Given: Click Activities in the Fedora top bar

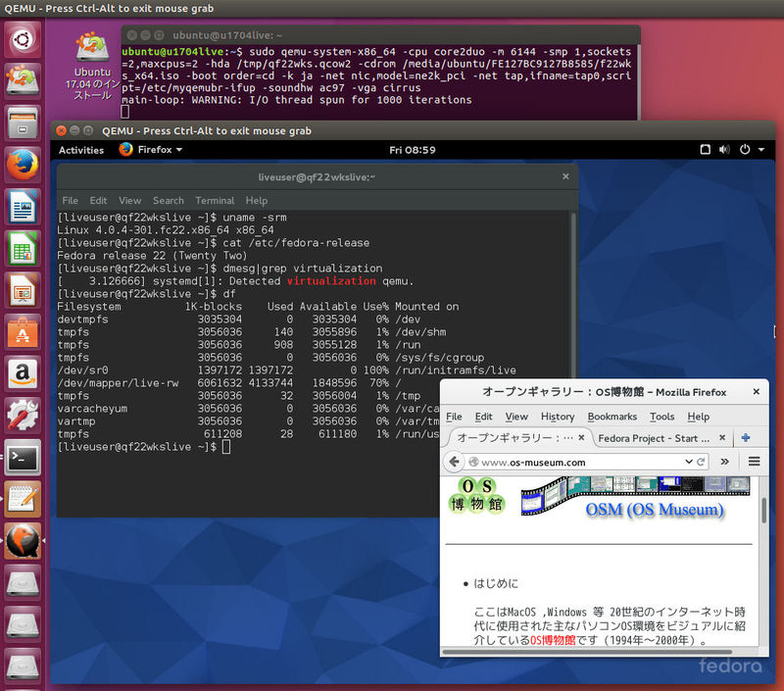Looking at the screenshot, I should coord(81,150).
